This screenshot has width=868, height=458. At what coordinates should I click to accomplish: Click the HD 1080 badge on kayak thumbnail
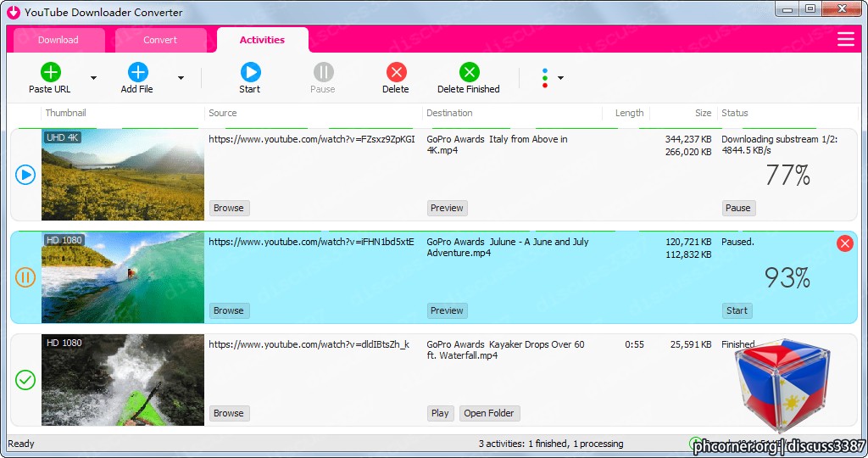pos(64,343)
